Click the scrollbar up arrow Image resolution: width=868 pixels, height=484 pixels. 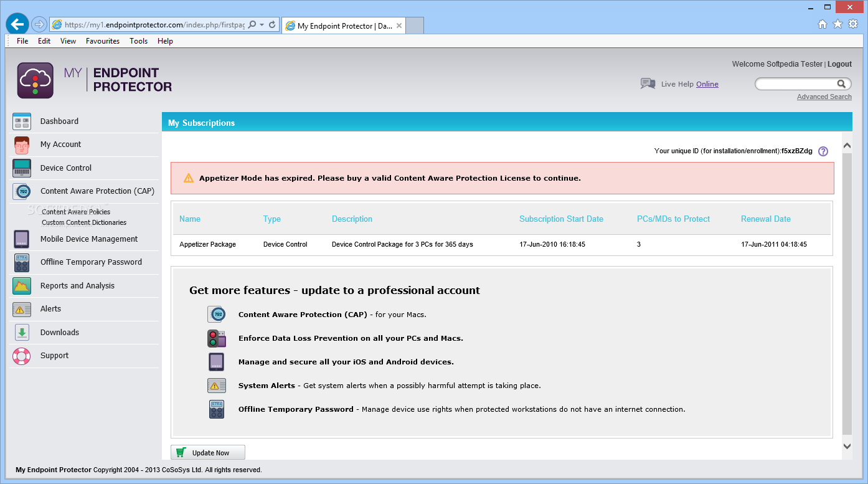(x=847, y=146)
